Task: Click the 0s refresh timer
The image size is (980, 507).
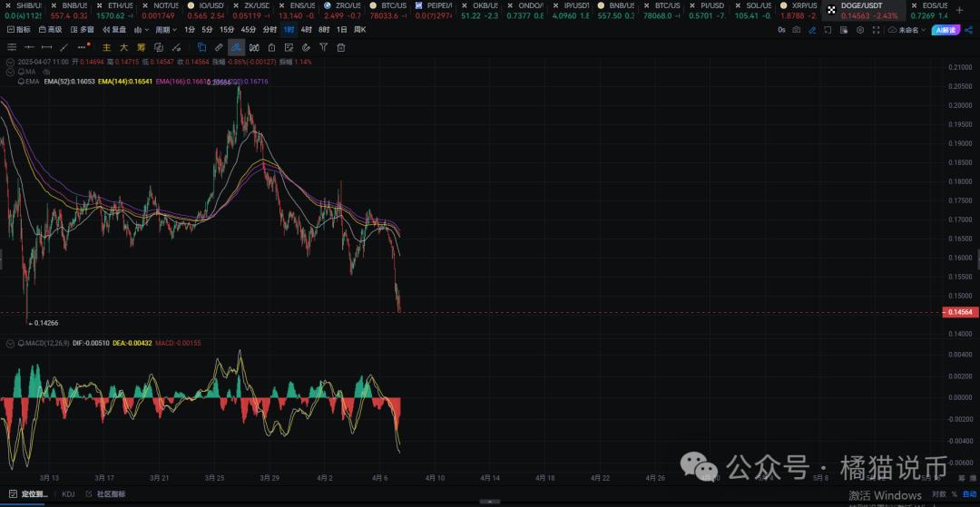Action: click(x=781, y=29)
